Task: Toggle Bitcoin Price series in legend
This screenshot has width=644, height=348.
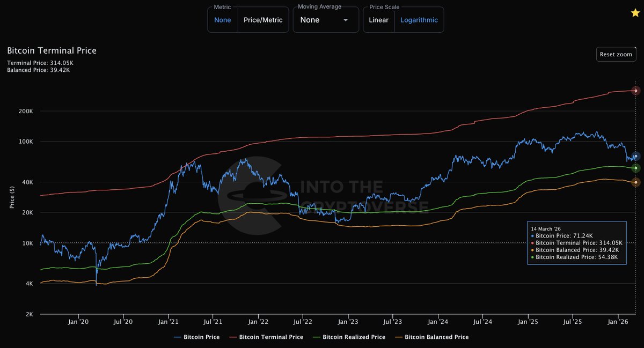Action: click(198, 337)
